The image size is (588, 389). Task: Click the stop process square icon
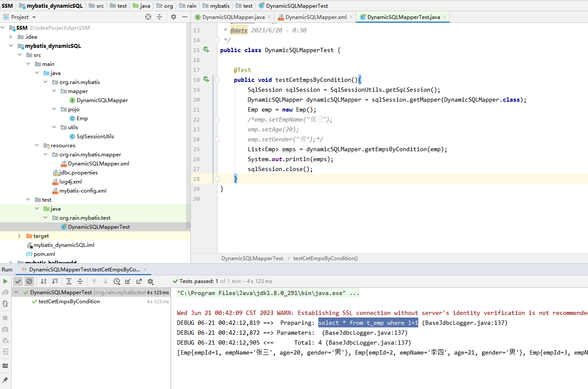coord(5,318)
